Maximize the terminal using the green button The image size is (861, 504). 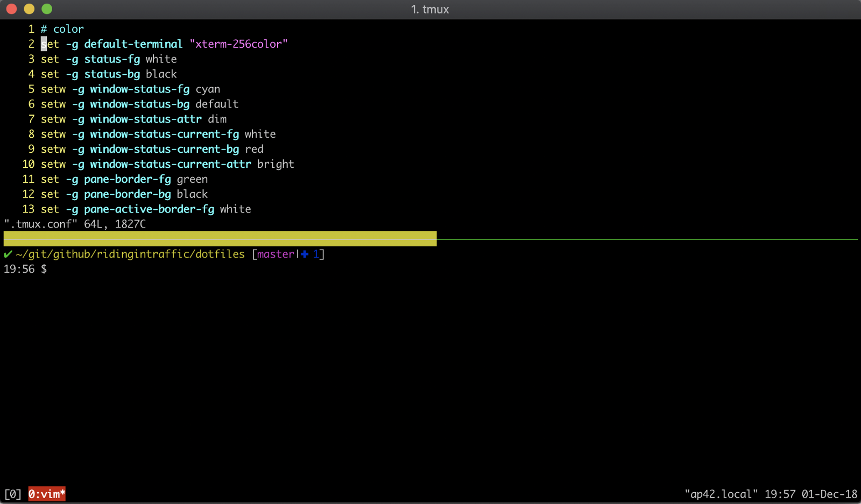point(47,9)
